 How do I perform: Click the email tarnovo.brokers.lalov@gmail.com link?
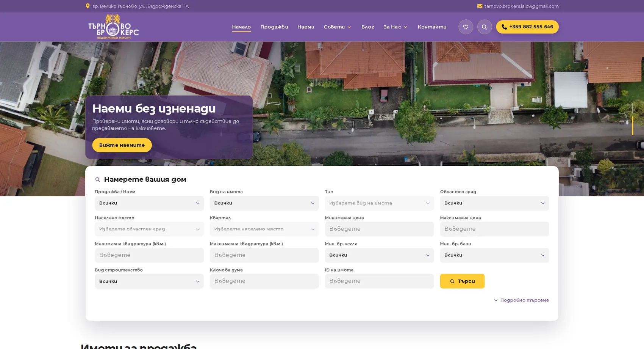(521, 6)
